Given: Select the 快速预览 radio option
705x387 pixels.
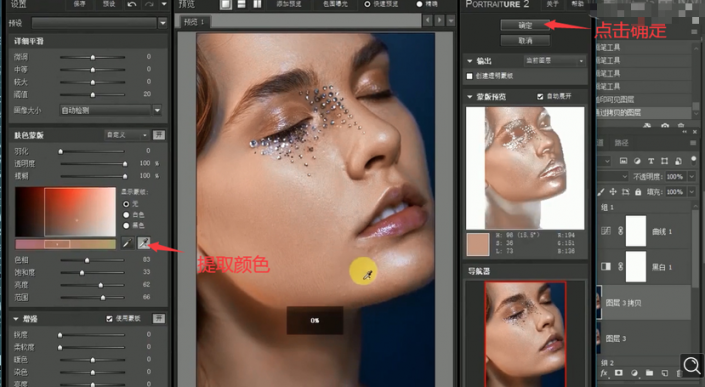Looking at the screenshot, I should pos(367,4).
